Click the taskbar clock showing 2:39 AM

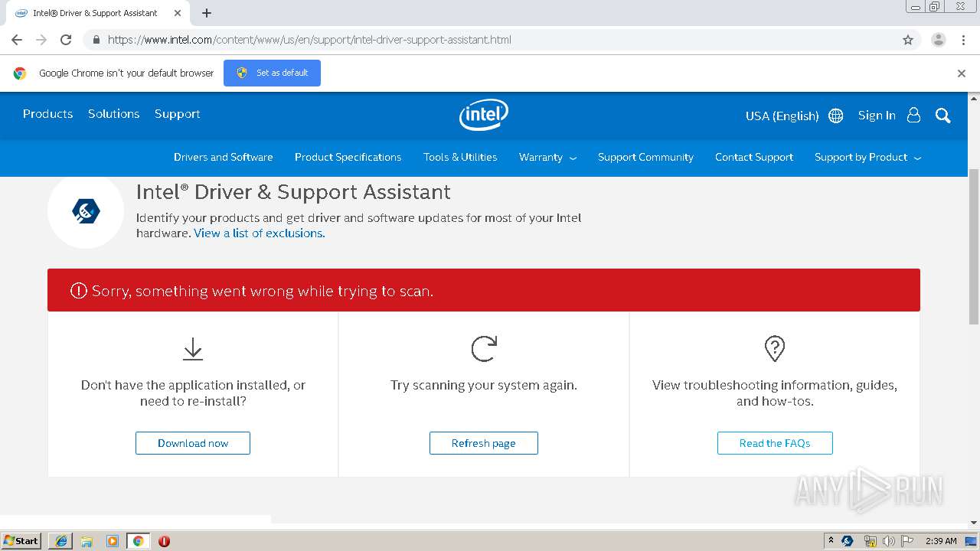pos(941,541)
